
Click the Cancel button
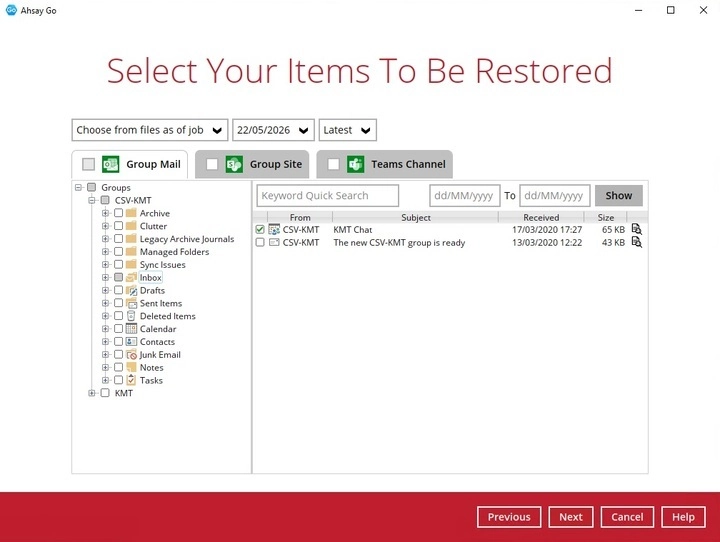627,517
